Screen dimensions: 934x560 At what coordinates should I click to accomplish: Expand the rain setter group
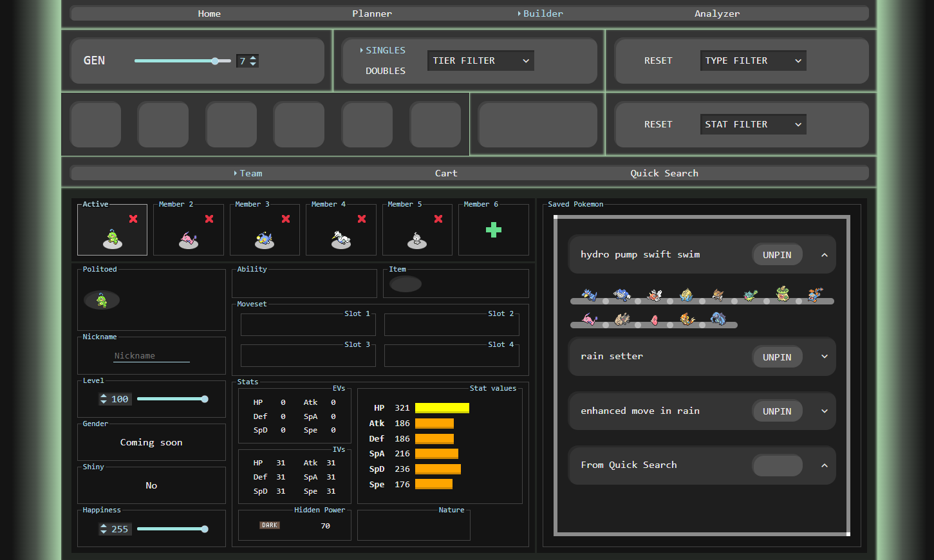tap(825, 357)
